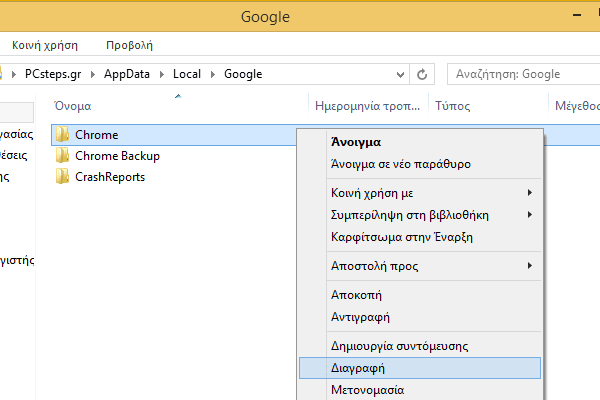Image resolution: width=600 pixels, height=400 pixels.
Task: Click PCsteps.gr in the address path
Action: [x=53, y=74]
